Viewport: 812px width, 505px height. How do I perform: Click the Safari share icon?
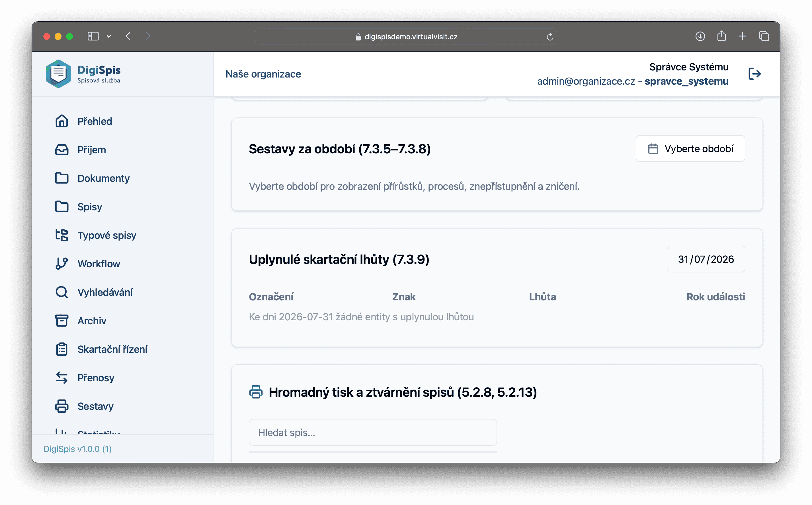point(721,36)
